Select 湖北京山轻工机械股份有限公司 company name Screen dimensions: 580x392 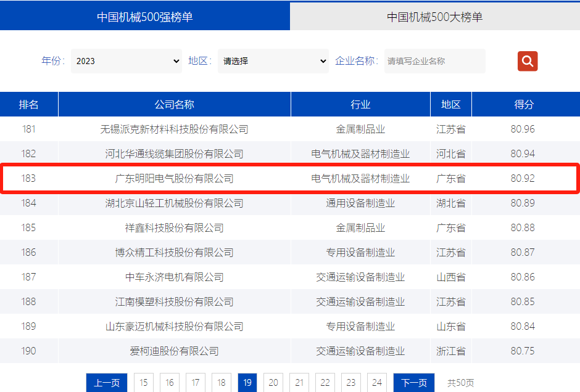[174, 203]
